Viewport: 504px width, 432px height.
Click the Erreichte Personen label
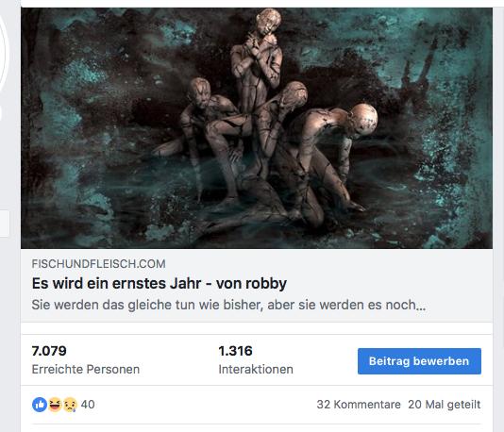coord(86,370)
